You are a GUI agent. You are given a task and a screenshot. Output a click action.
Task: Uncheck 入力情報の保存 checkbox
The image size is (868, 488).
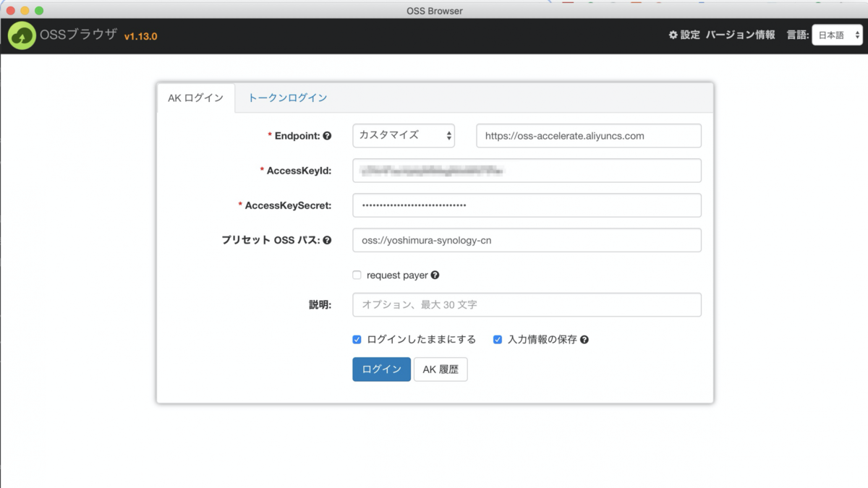click(x=498, y=340)
